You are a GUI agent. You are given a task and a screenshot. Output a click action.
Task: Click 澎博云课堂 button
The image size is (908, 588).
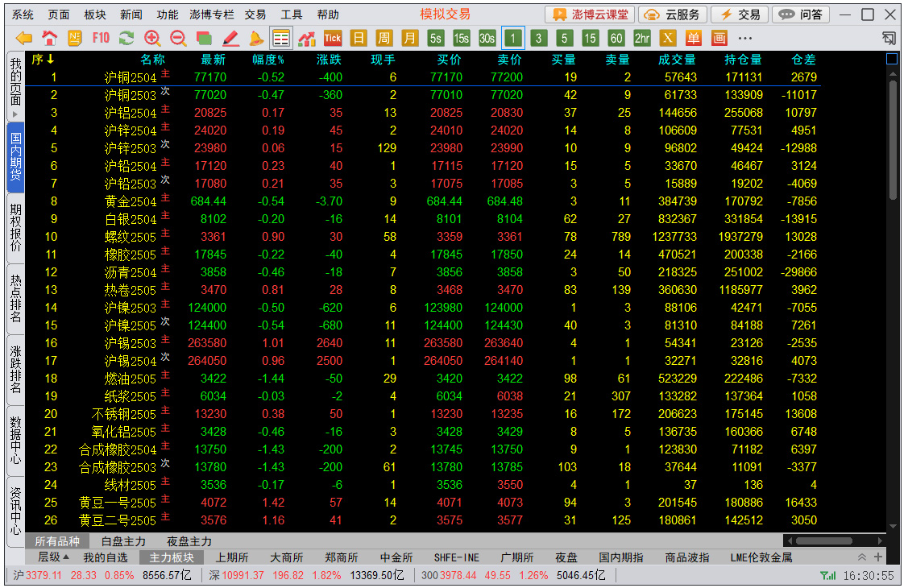point(590,14)
